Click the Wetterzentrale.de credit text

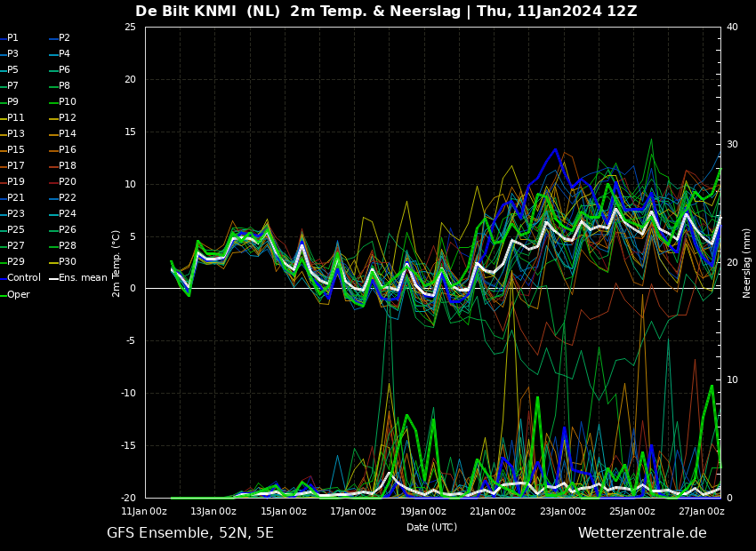tap(642, 532)
